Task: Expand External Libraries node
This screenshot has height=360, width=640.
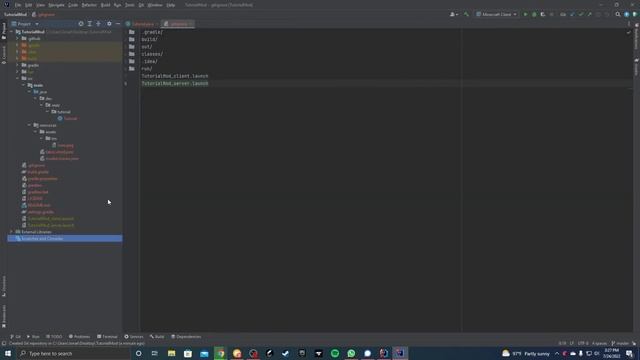Action: [x=12, y=231]
